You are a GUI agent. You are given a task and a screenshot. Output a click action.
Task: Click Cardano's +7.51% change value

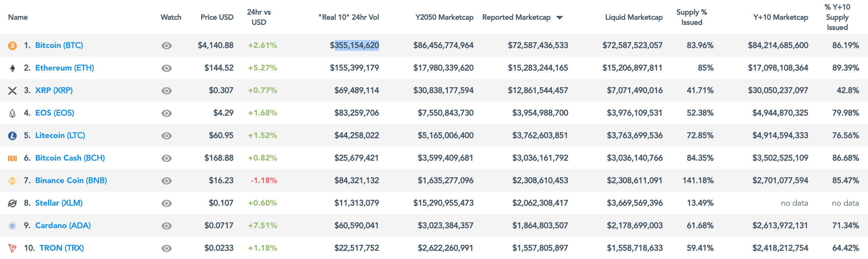pyautogui.click(x=263, y=226)
